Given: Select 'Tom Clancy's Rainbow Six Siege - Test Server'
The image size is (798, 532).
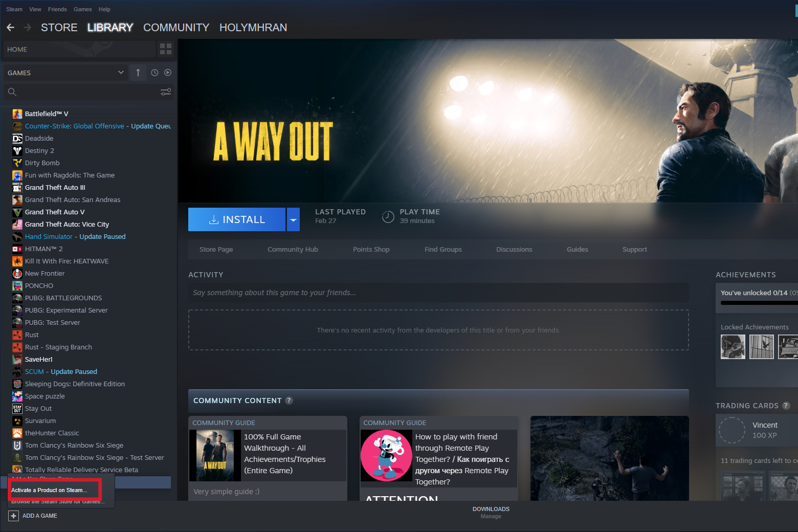Looking at the screenshot, I should pyautogui.click(x=95, y=458).
